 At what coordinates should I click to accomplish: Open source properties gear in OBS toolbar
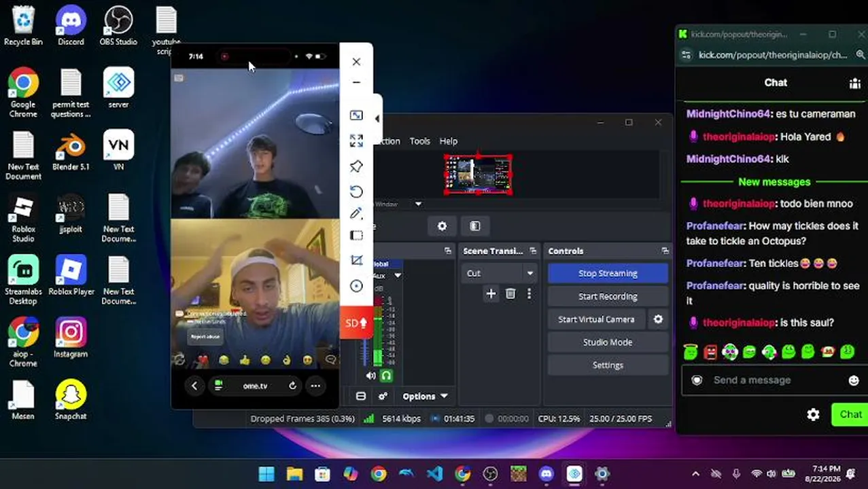click(x=442, y=226)
